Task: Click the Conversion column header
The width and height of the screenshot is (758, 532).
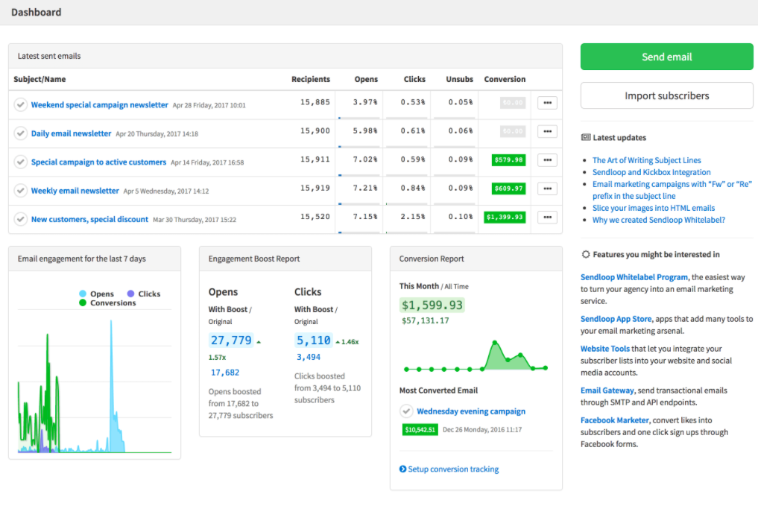Action: (x=505, y=79)
